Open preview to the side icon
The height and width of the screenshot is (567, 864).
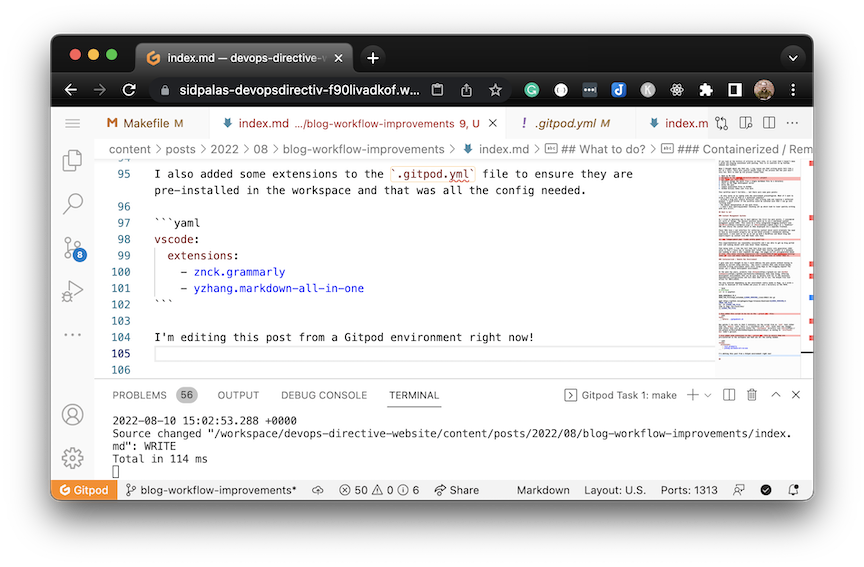point(746,123)
